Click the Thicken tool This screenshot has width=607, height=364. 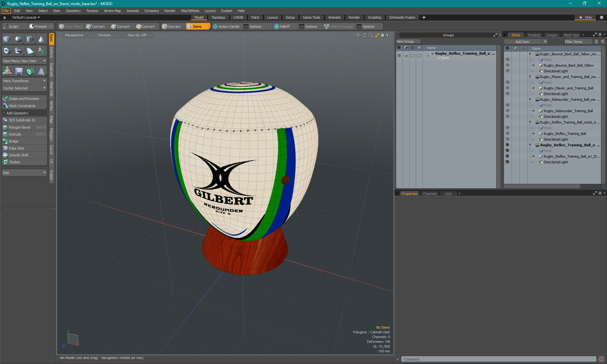24,162
